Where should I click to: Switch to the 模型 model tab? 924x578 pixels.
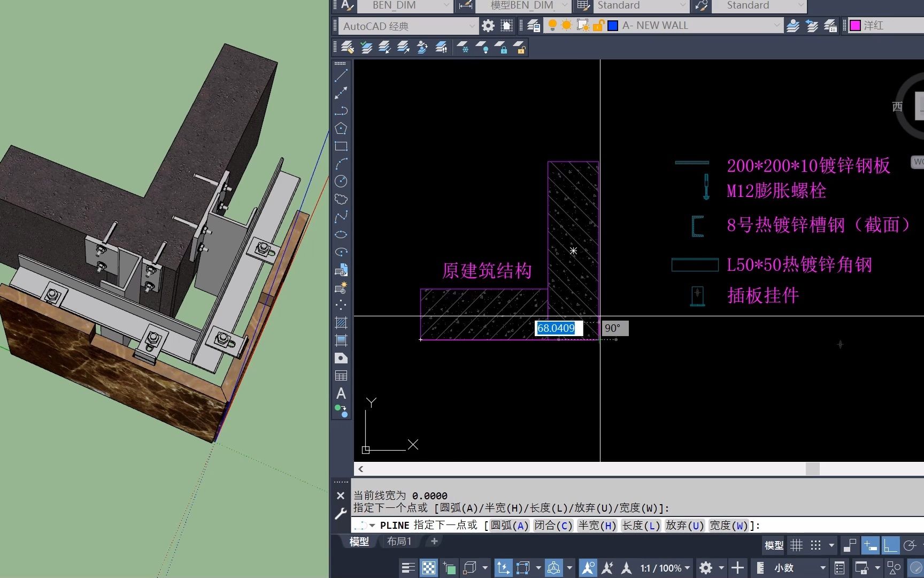[359, 542]
